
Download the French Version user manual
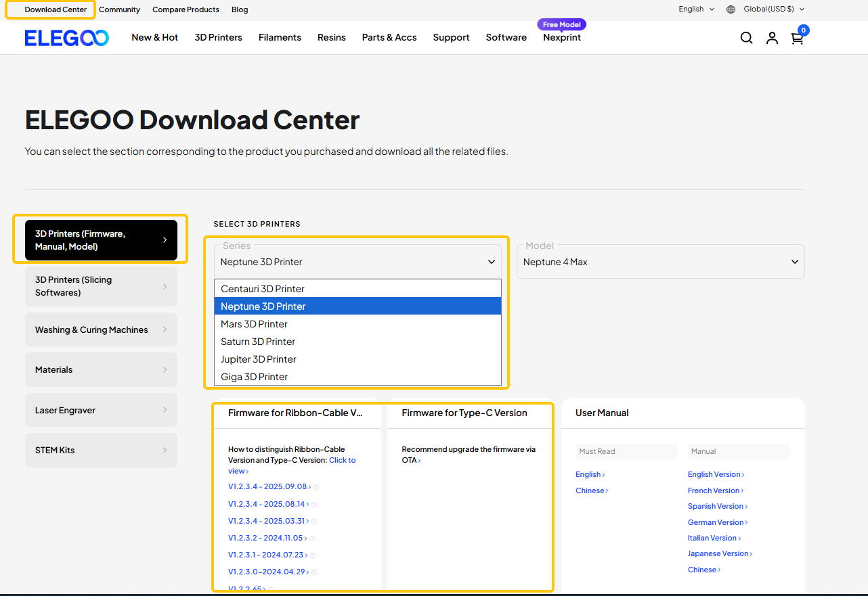point(714,490)
